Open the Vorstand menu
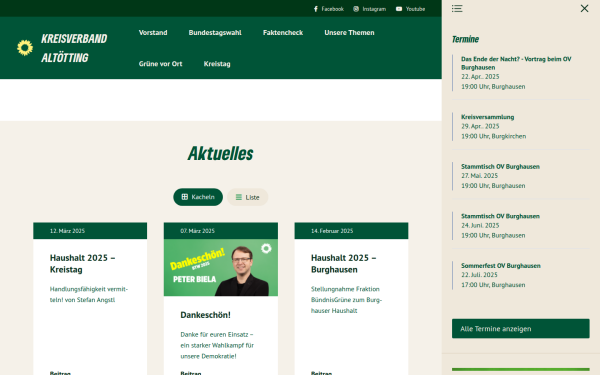Viewport: 600px width, 375px height. 153,33
